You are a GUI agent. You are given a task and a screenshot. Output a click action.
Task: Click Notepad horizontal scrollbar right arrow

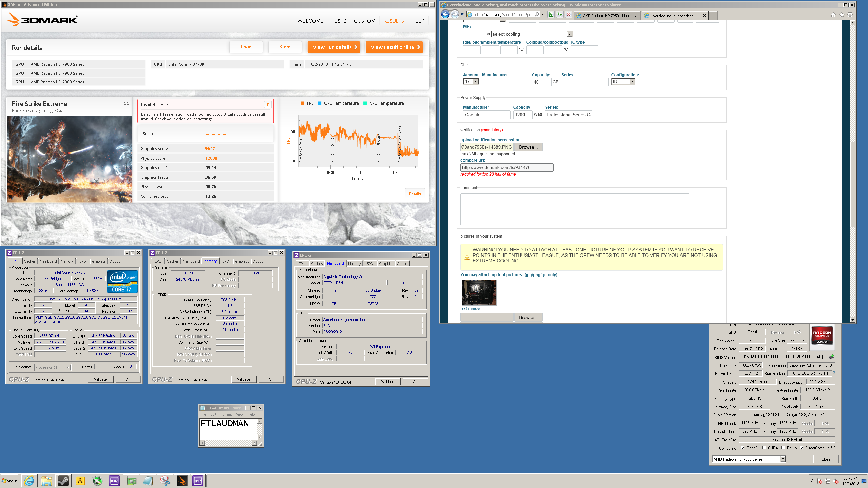(x=254, y=443)
